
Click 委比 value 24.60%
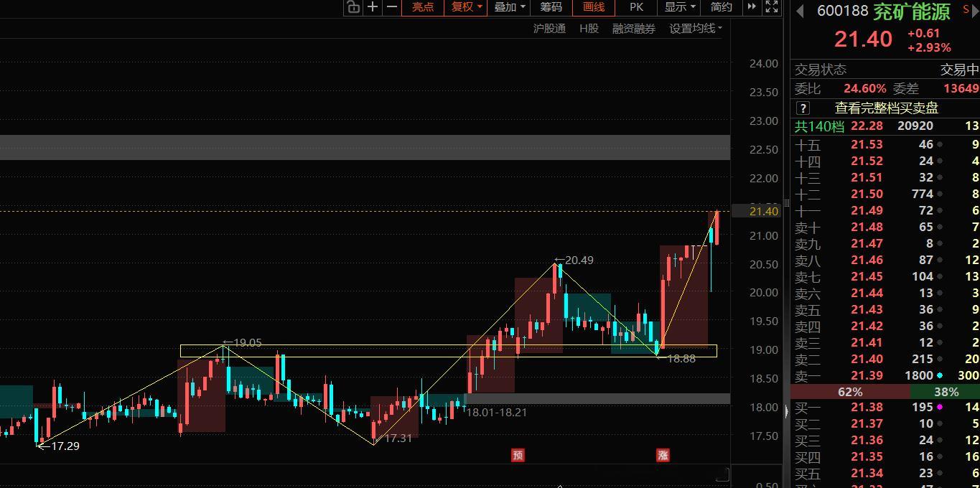click(865, 89)
